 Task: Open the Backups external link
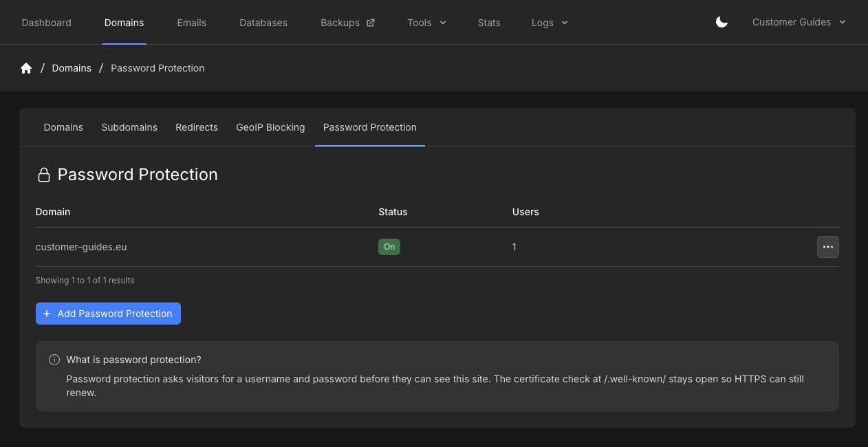347,23
